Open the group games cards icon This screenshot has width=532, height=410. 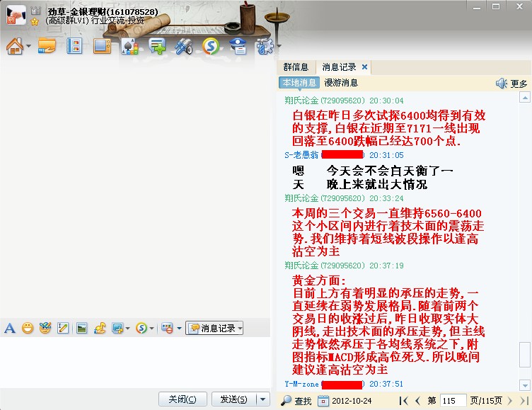tap(129, 47)
